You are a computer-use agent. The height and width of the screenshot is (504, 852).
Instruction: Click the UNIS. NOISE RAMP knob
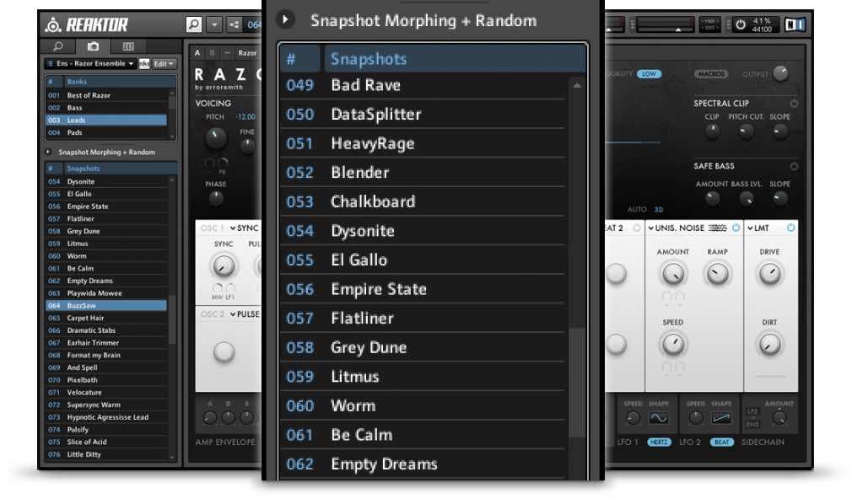(x=717, y=274)
